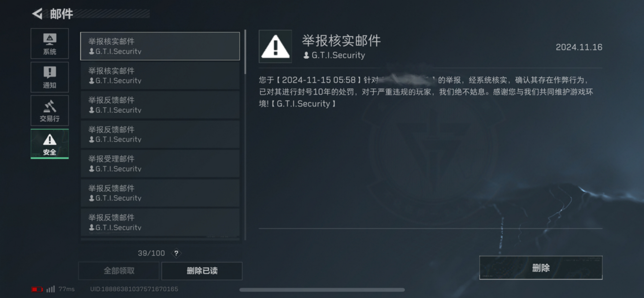Click the question mark help icon beside 39/100

click(176, 253)
